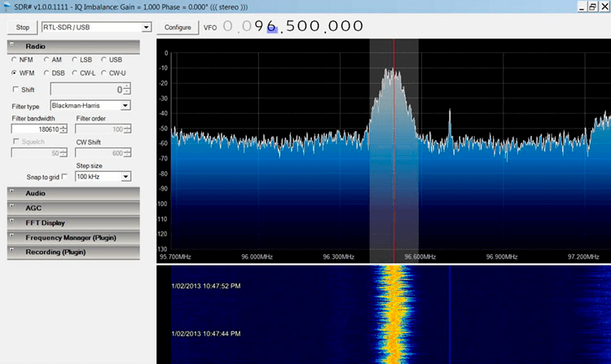Restore down the SDR# window

tap(593, 7)
